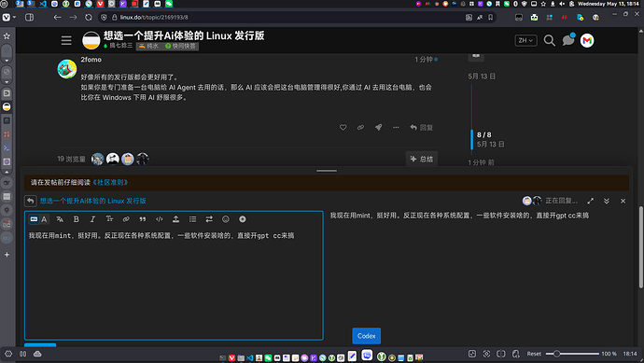Reset the page zoom level
This screenshot has height=363, width=644.
pyautogui.click(x=534, y=354)
